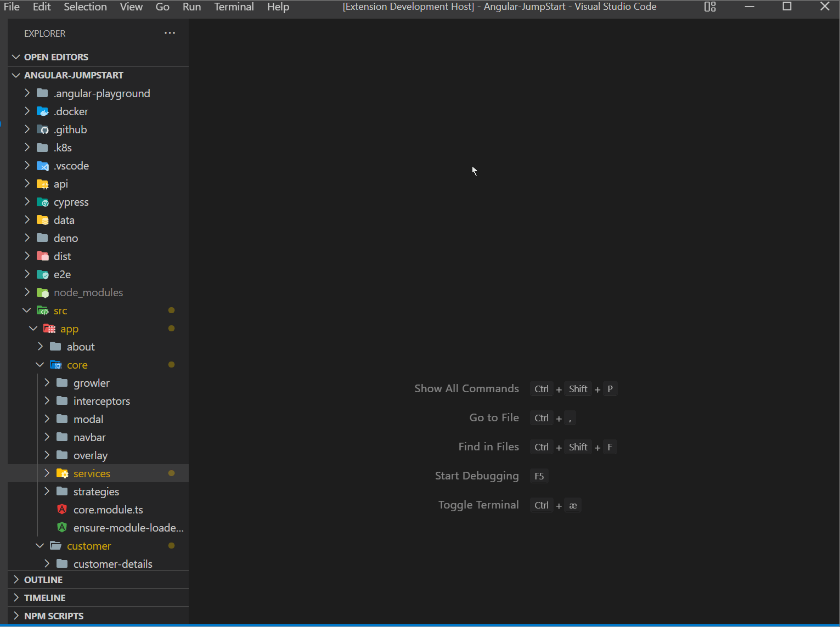This screenshot has height=627, width=840.
Task: Click the Angular icon of core.module.ts
Action: click(62, 510)
